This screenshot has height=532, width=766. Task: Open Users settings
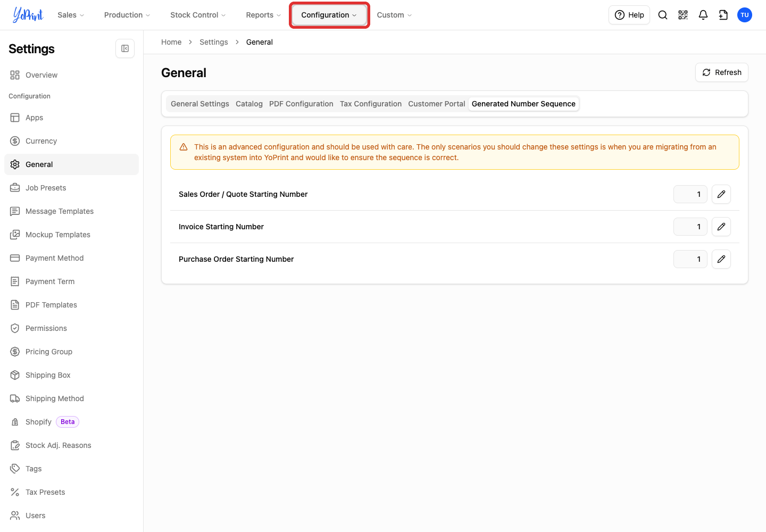point(71,516)
